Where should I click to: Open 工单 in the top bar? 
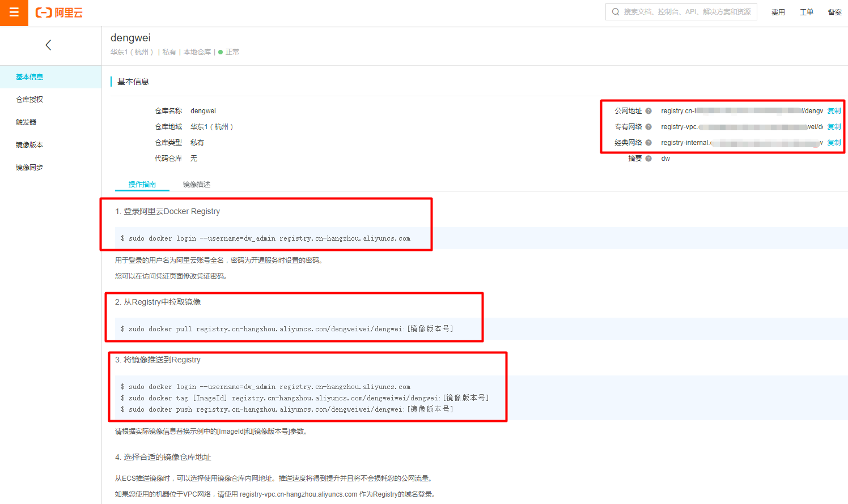click(x=807, y=12)
